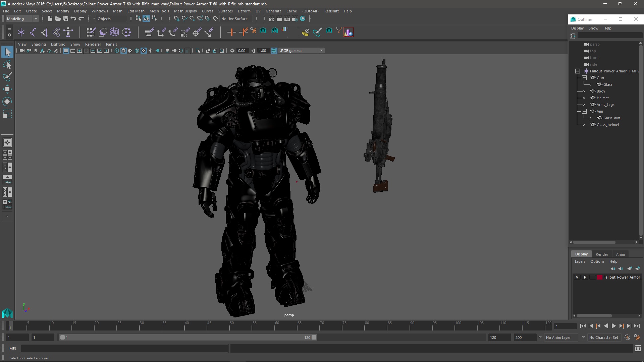Go to start of playback range
This screenshot has width=644, height=362.
pos(583,326)
